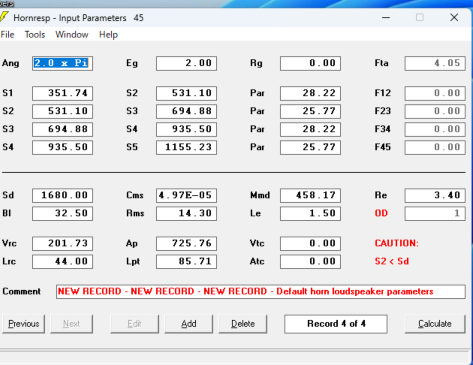Click the Record 4 of 4 indicator
This screenshot has height=365, width=473.
click(x=336, y=324)
